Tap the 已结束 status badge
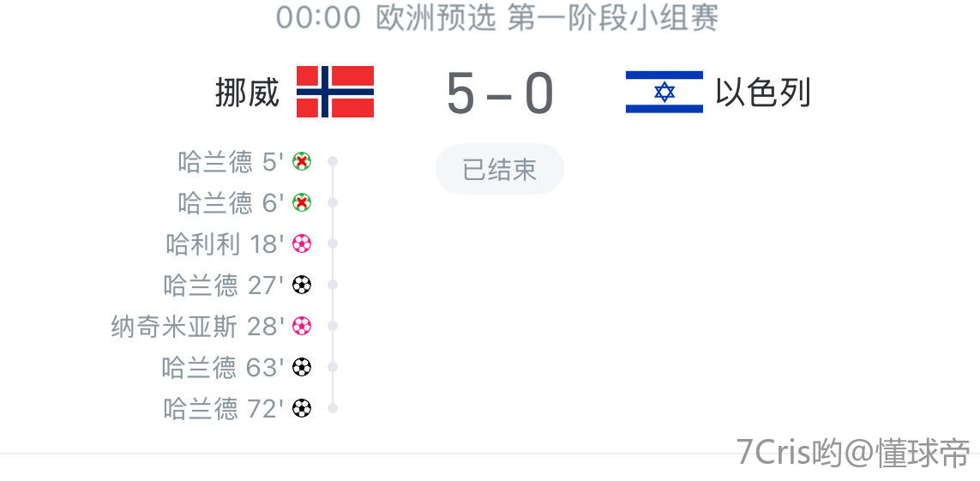980x481 pixels. [x=499, y=170]
